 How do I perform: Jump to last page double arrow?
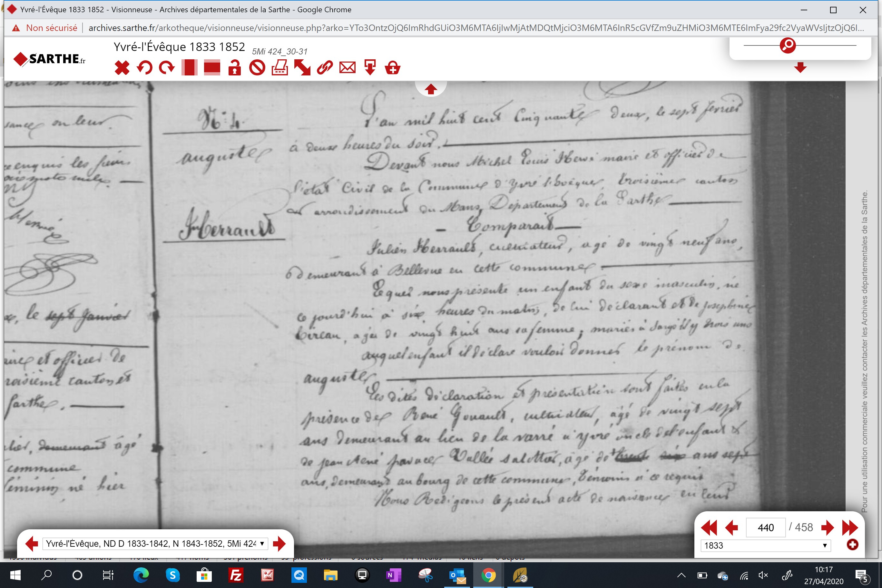850,528
